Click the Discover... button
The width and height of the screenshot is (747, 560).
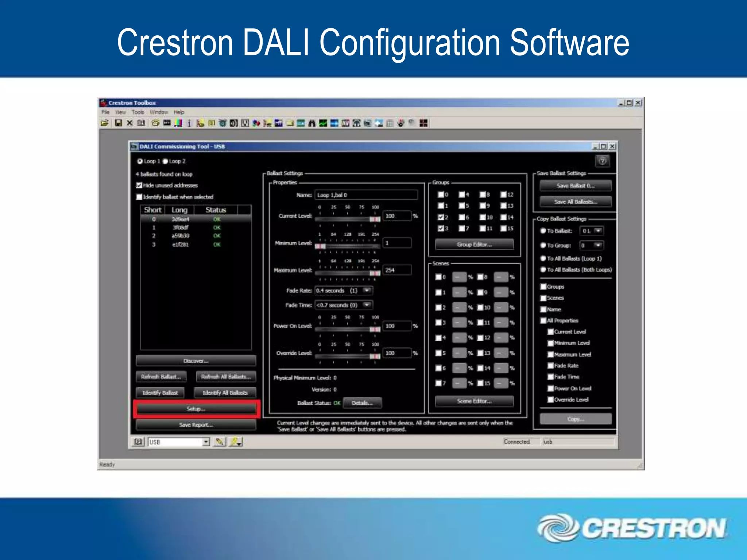[196, 361]
